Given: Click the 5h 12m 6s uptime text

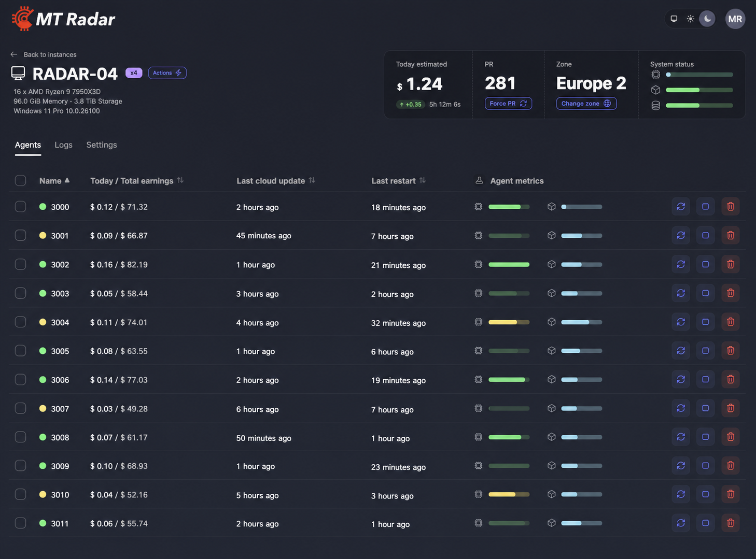Looking at the screenshot, I should 445,104.
